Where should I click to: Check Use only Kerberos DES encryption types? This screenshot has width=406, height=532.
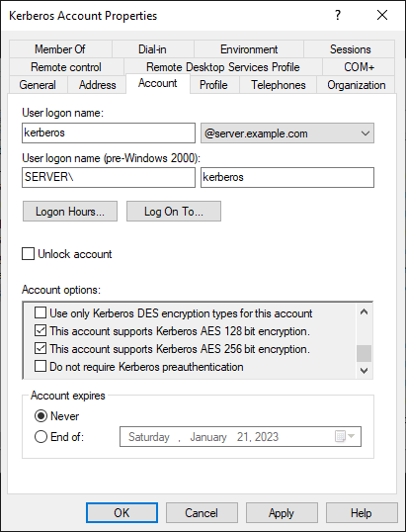click(41, 313)
